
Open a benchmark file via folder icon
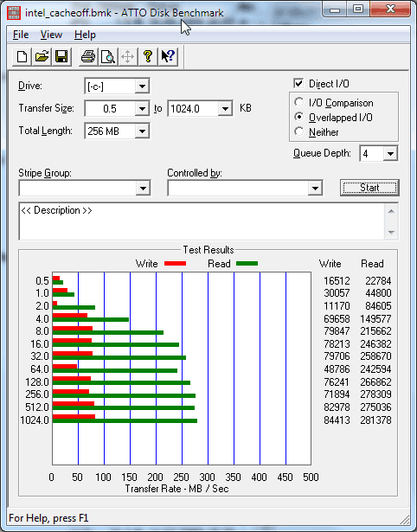(42, 56)
